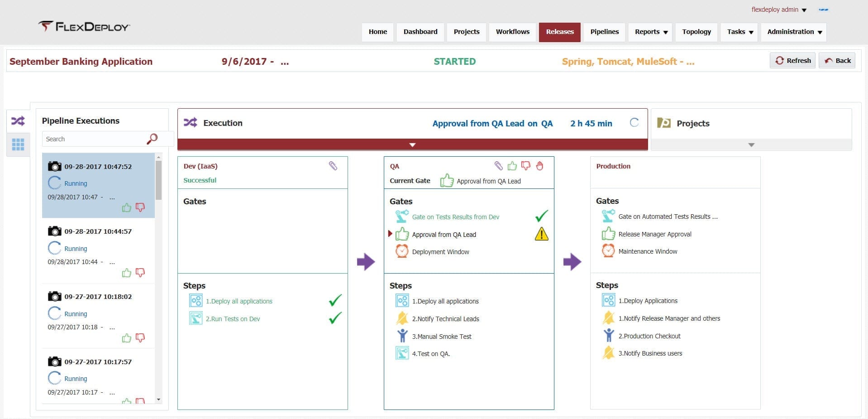Click the red thumbs down in QA stage header
Screen dimensions: 868x419
tap(526, 166)
